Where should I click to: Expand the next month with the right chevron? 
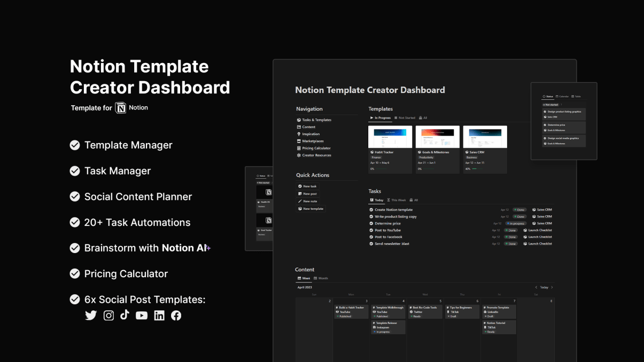coord(552,287)
